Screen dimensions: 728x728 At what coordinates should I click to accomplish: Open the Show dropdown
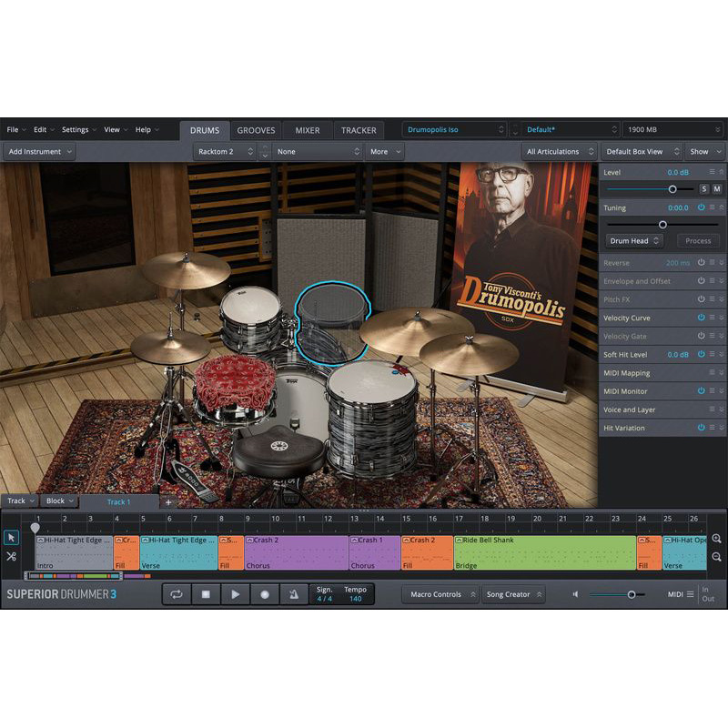[704, 151]
